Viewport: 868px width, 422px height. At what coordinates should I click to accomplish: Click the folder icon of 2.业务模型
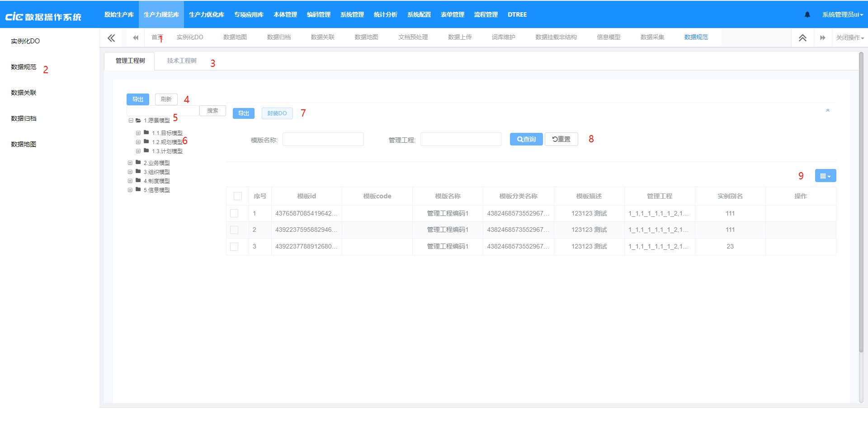pos(138,162)
